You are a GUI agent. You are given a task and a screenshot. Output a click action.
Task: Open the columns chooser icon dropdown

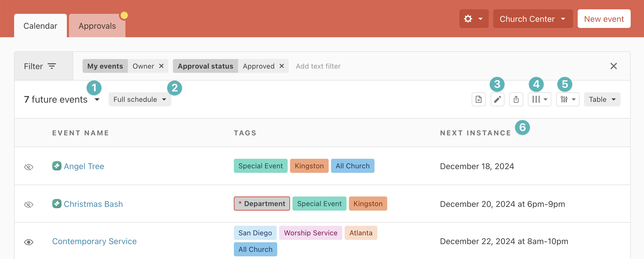click(x=539, y=99)
